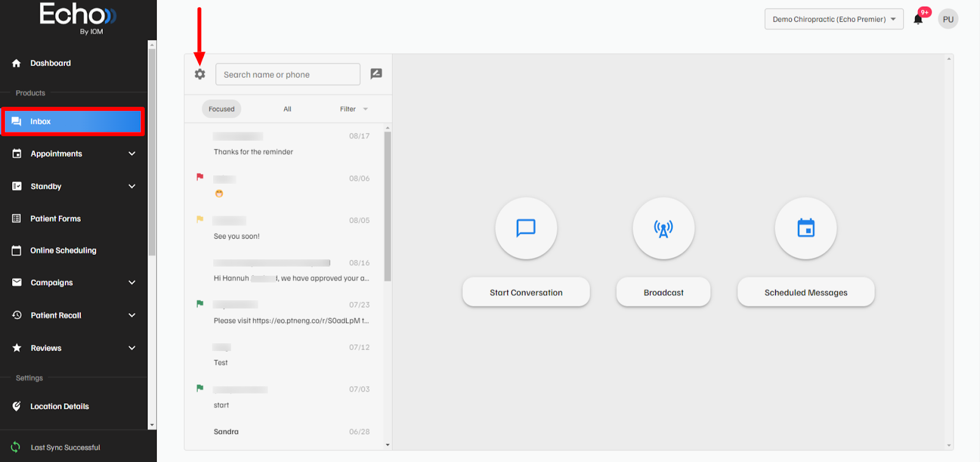
Task: Click the yellow flag on 08/05 conversation
Action: [x=200, y=219]
